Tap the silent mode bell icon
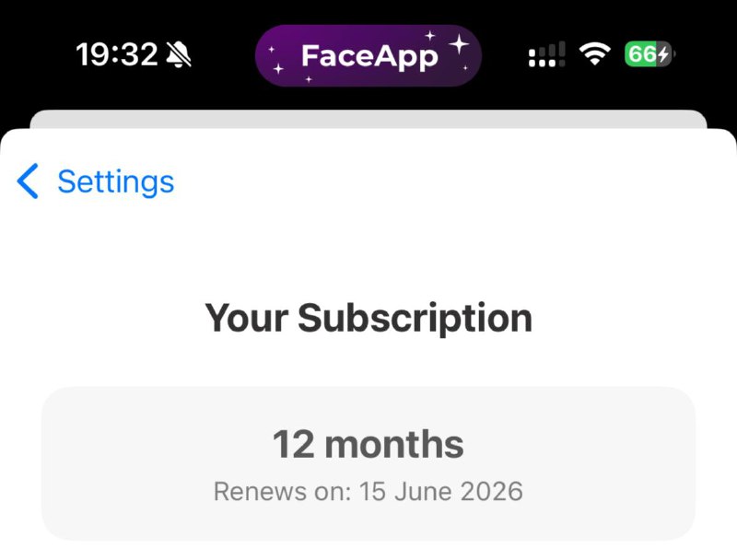Image resolution: width=737 pixels, height=560 pixels. [179, 55]
